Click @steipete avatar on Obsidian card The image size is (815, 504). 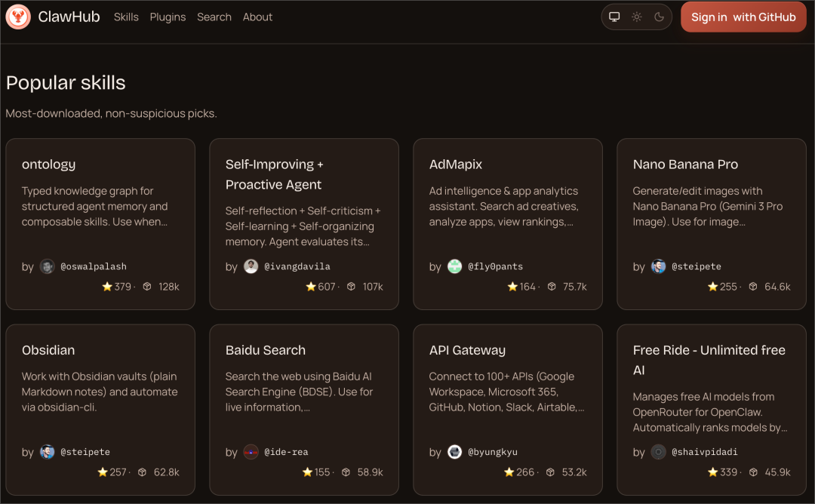(x=48, y=452)
